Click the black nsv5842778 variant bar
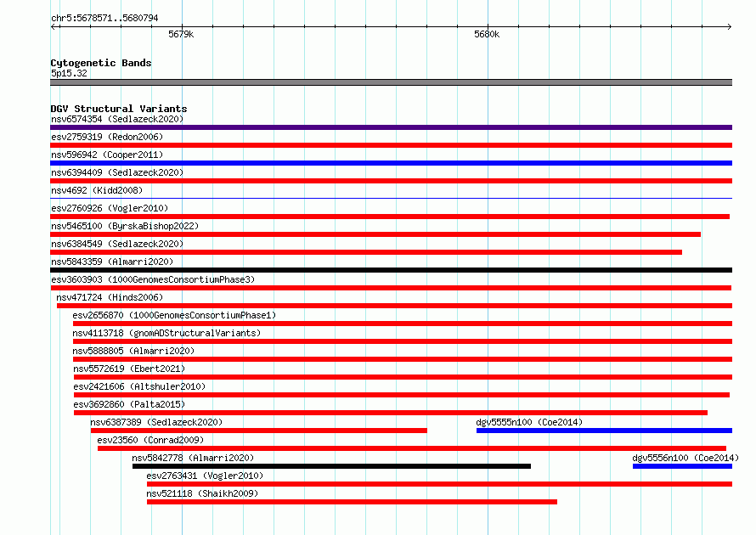This screenshot has width=756, height=535. pyautogui.click(x=332, y=466)
